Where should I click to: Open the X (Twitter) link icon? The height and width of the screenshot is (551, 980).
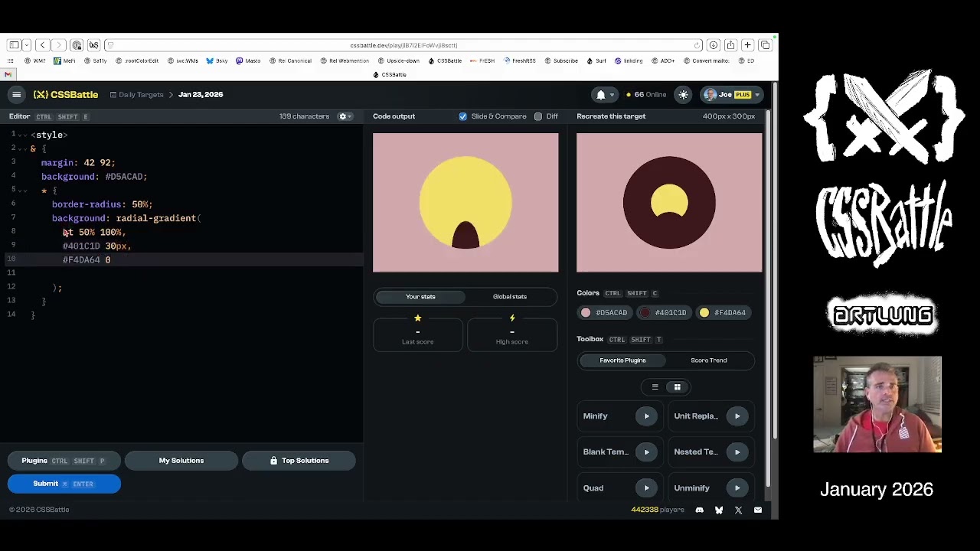click(x=738, y=510)
